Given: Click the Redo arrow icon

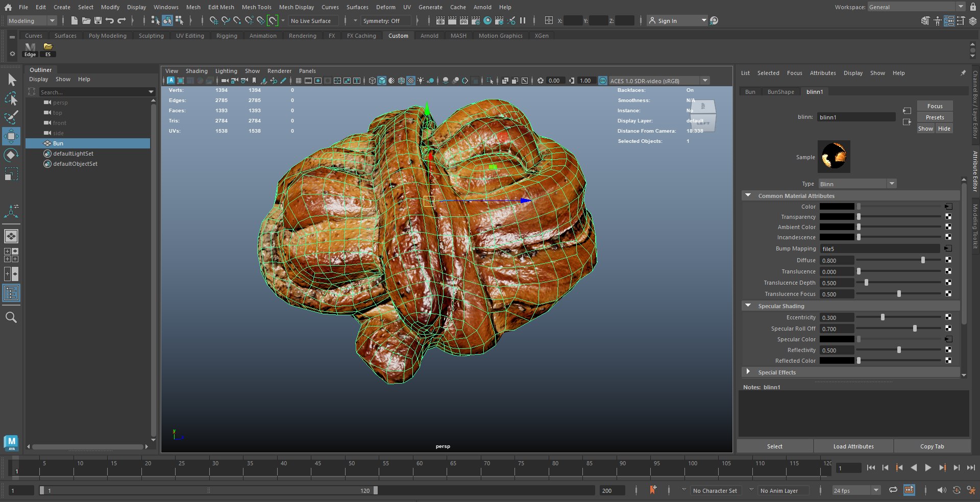Looking at the screenshot, I should (x=121, y=20).
